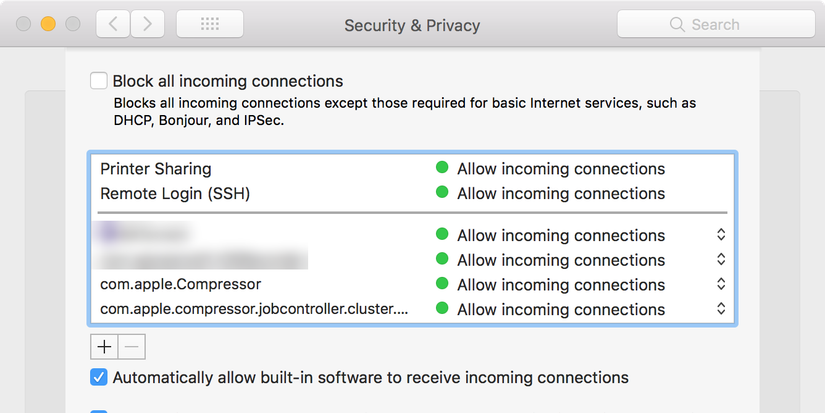Open the Show All preferences grid
Image resolution: width=825 pixels, height=413 pixels.
[208, 24]
